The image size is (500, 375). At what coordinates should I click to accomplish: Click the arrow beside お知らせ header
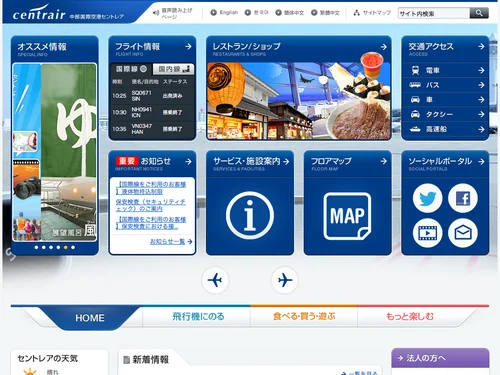click(188, 161)
